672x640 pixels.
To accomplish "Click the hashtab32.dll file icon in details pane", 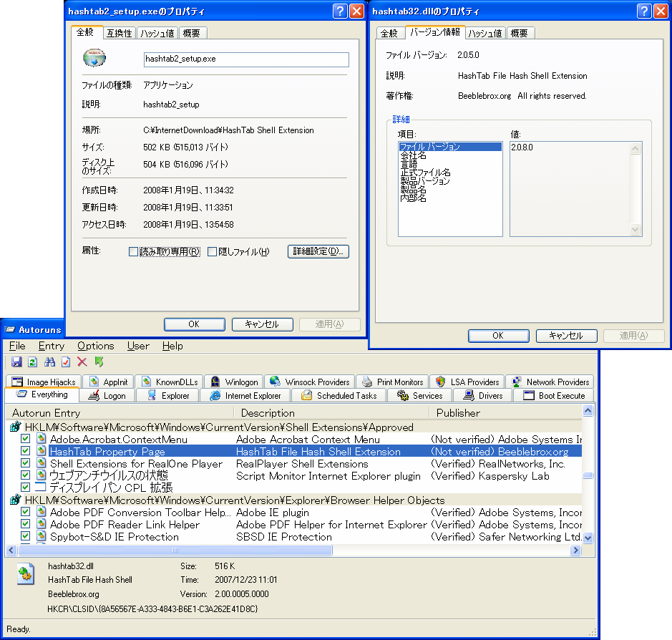I will click(25, 573).
